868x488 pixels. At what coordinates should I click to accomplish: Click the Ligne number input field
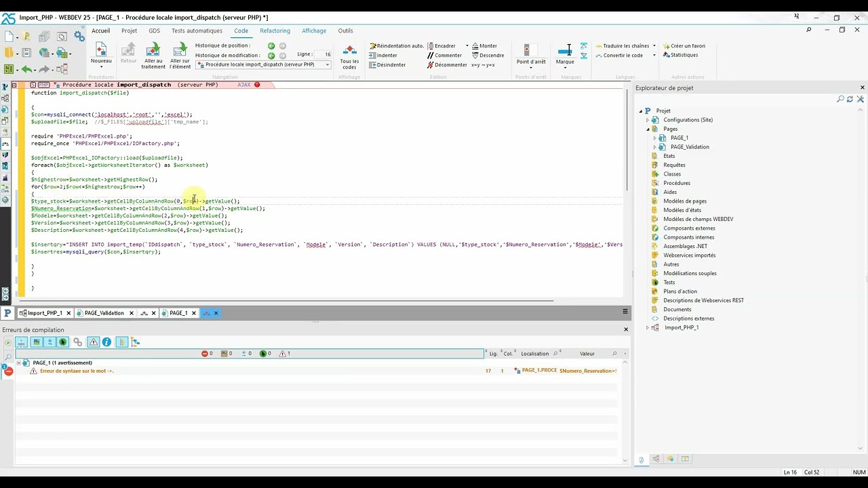(323, 54)
